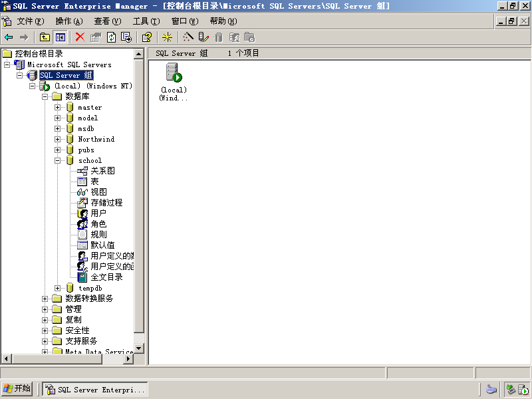Image resolution: width=532 pixels, height=399 pixels.
Task: Click the tree vertical scrollbar down arrow
Action: click(x=138, y=348)
